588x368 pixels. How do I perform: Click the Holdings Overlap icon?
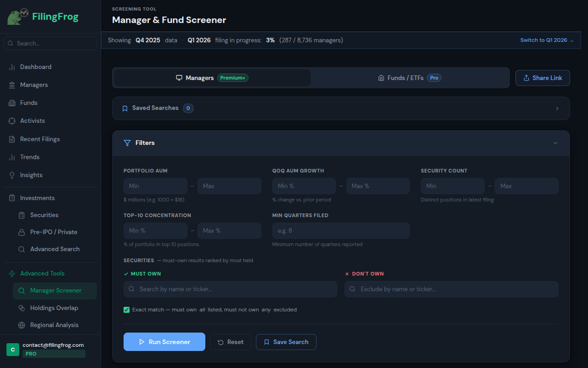coord(22,308)
